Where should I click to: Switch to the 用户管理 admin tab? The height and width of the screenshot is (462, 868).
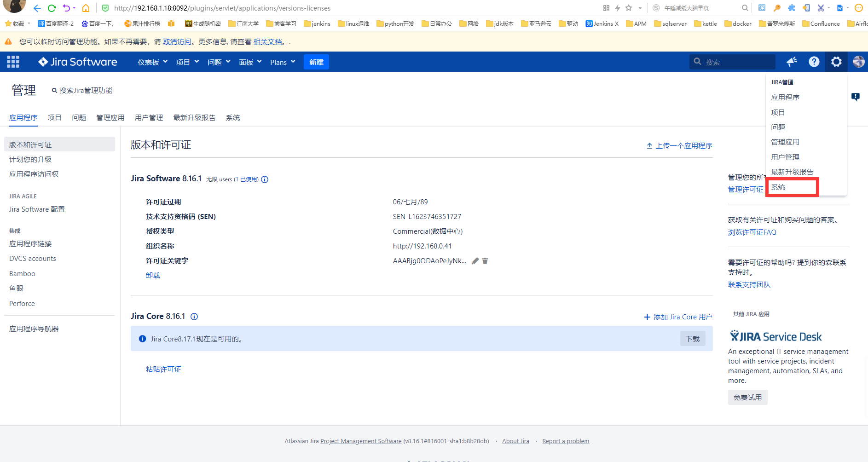click(x=149, y=118)
